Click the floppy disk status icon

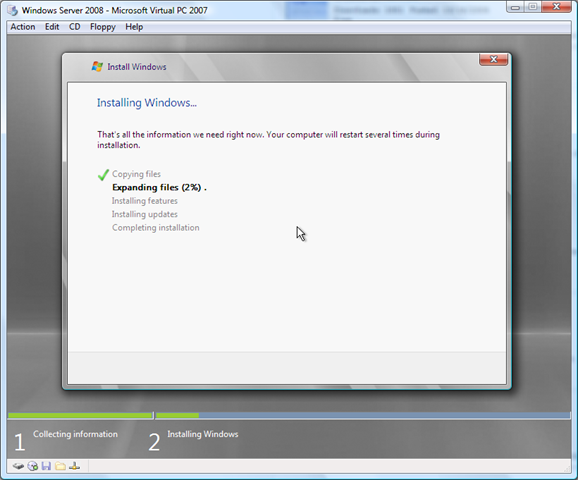pos(46,466)
